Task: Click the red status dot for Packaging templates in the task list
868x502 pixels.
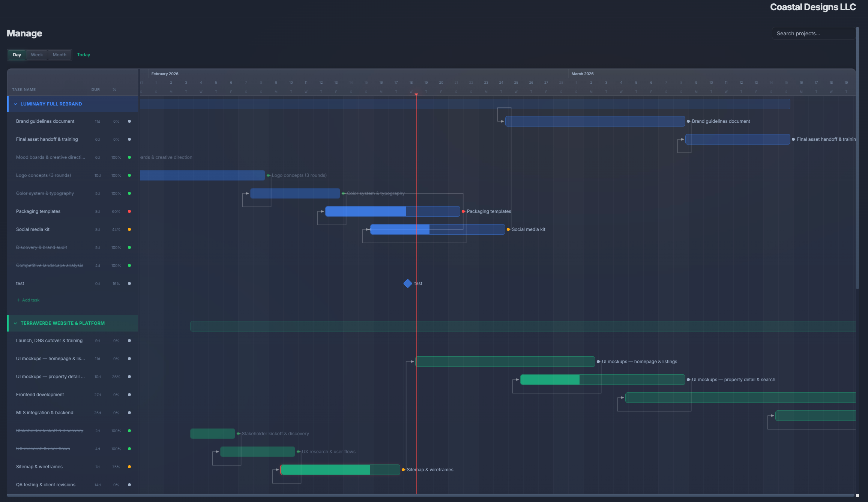Action: (129, 211)
